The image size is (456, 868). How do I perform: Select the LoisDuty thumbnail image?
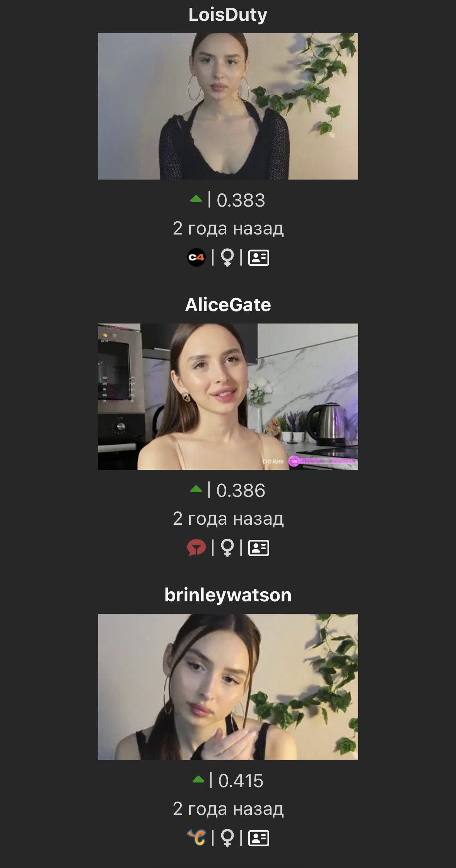228,106
